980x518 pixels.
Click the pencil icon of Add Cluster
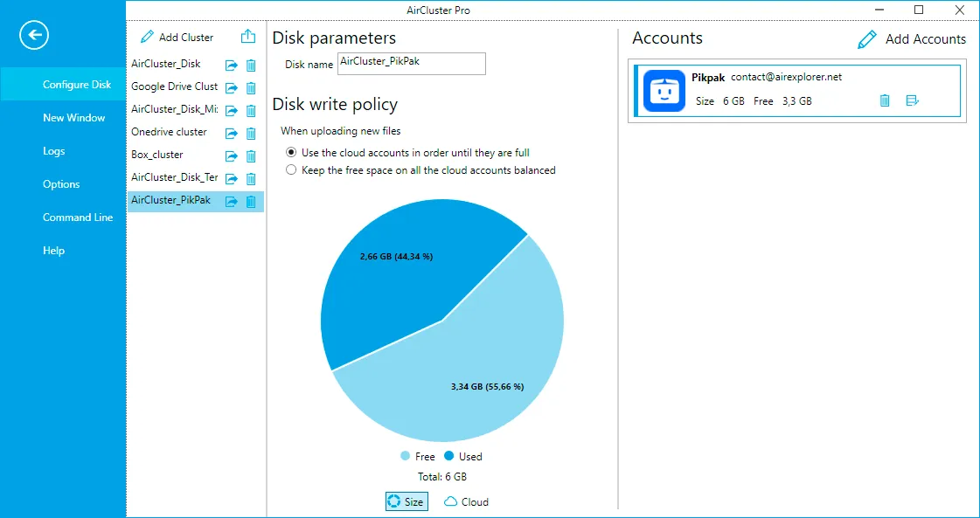point(147,37)
